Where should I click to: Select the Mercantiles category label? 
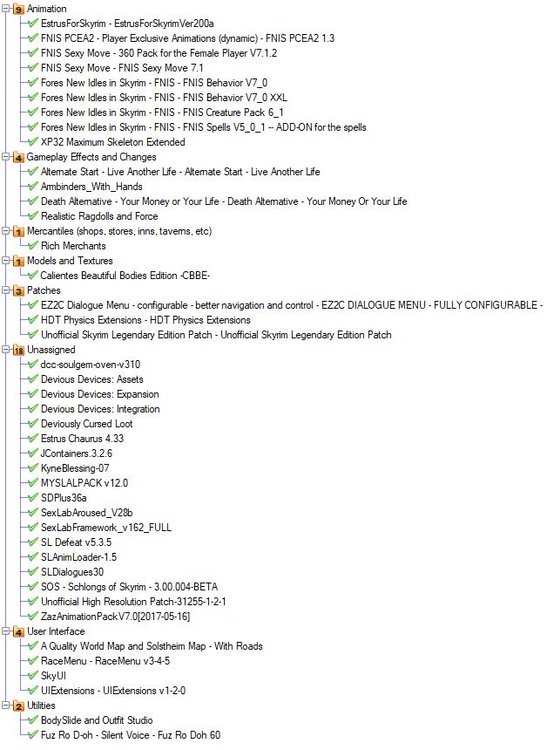pyautogui.click(x=119, y=231)
